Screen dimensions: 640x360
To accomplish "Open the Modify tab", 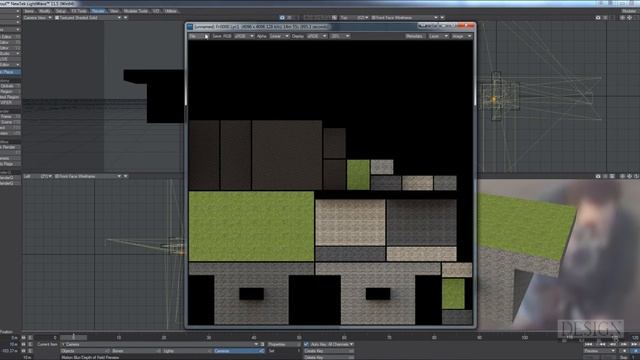I will click(x=44, y=11).
